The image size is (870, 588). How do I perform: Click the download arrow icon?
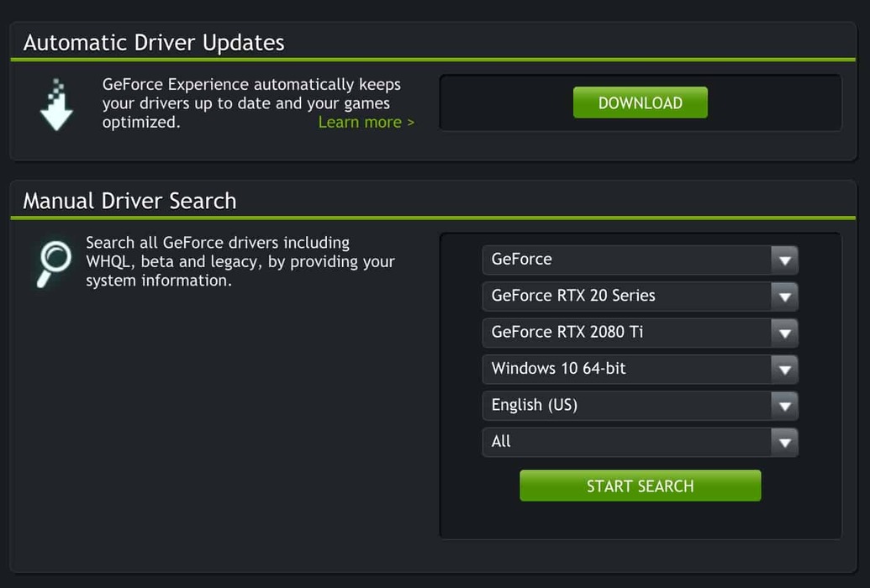(56, 105)
